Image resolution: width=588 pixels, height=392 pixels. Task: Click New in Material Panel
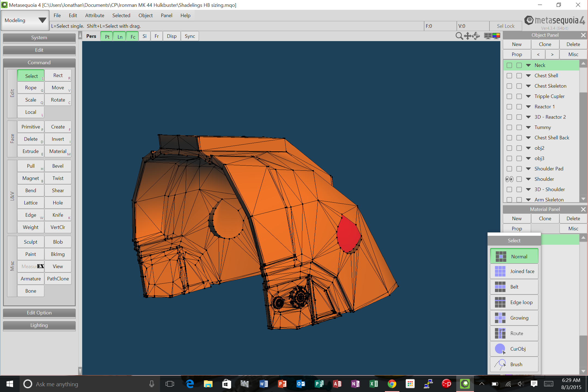tap(517, 219)
